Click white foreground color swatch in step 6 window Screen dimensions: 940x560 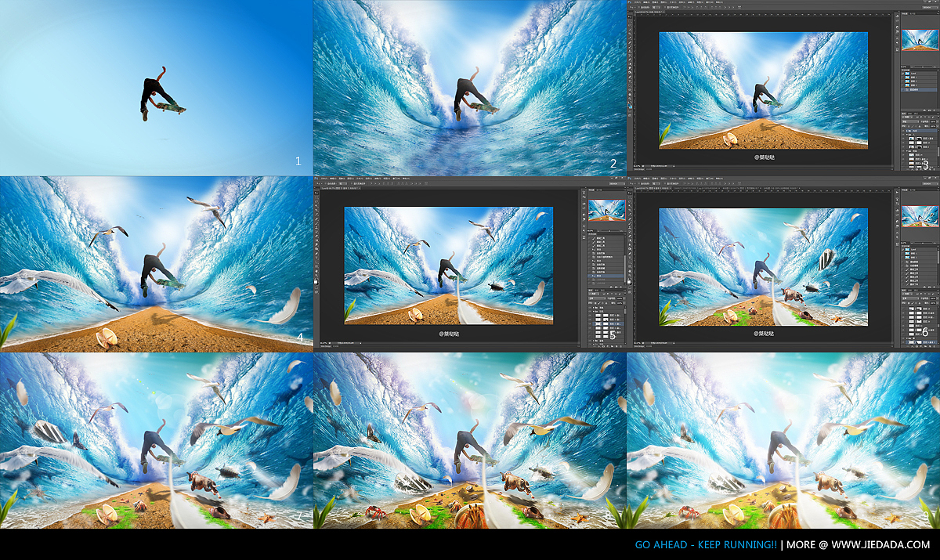(x=629, y=282)
